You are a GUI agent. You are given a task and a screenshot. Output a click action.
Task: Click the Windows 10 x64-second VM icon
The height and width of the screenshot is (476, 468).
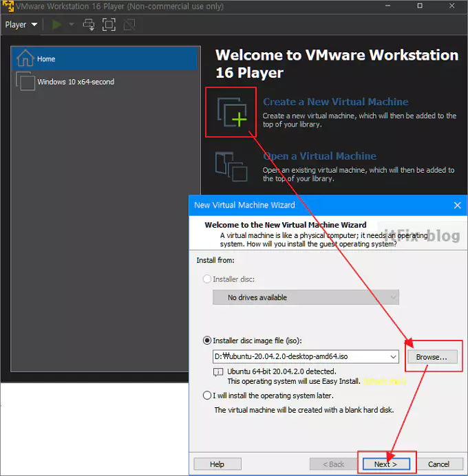tap(25, 81)
